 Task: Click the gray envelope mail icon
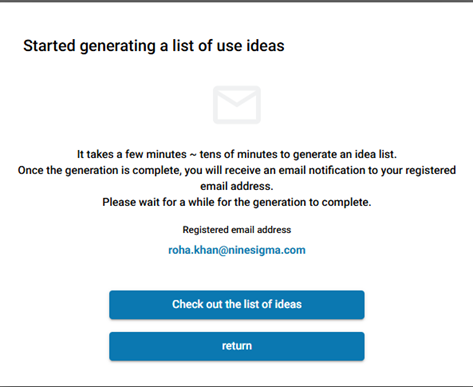(x=237, y=105)
